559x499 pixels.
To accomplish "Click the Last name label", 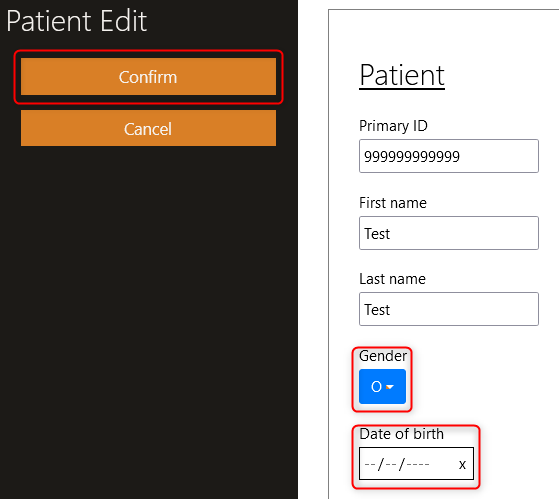I will click(392, 279).
